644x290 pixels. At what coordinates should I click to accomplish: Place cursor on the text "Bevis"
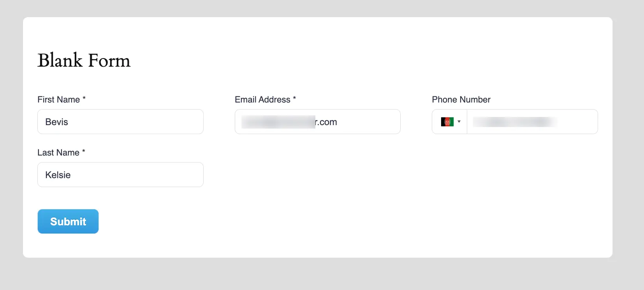pyautogui.click(x=56, y=122)
